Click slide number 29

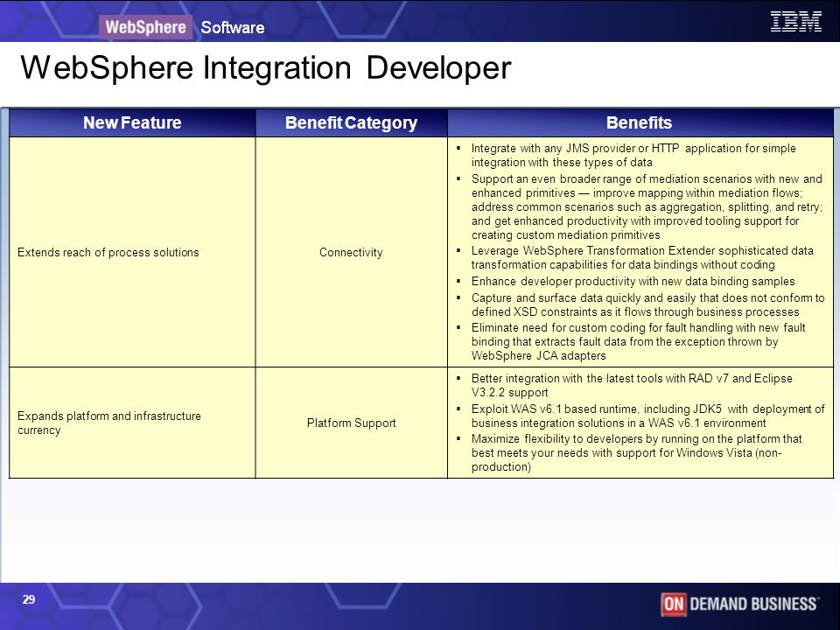point(28,599)
